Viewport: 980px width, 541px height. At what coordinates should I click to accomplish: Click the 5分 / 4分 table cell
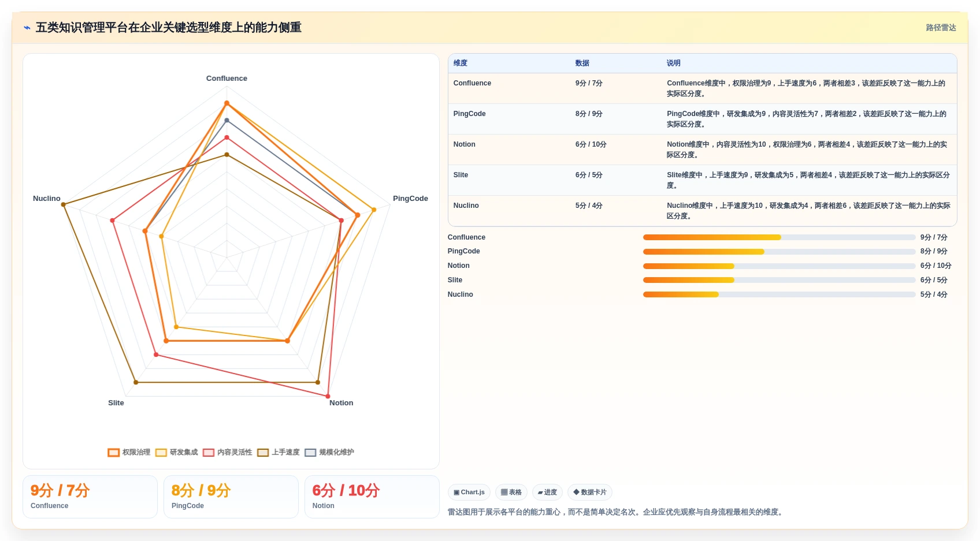[x=589, y=206]
